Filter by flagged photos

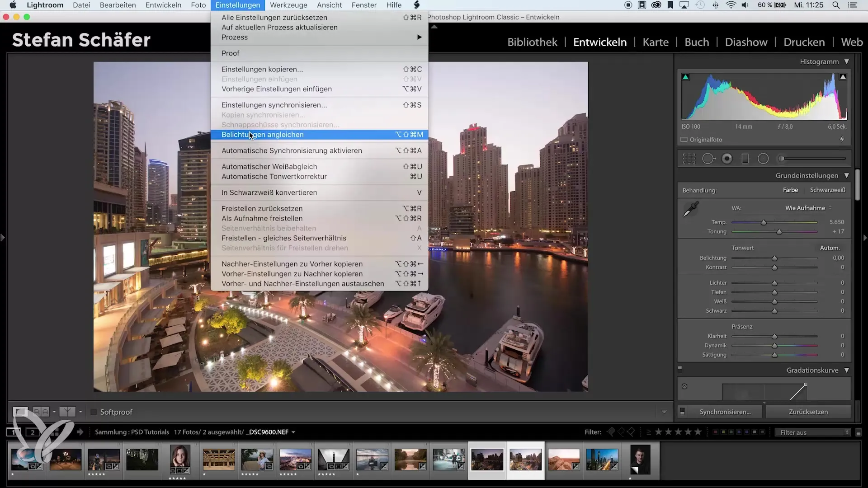coord(611,432)
